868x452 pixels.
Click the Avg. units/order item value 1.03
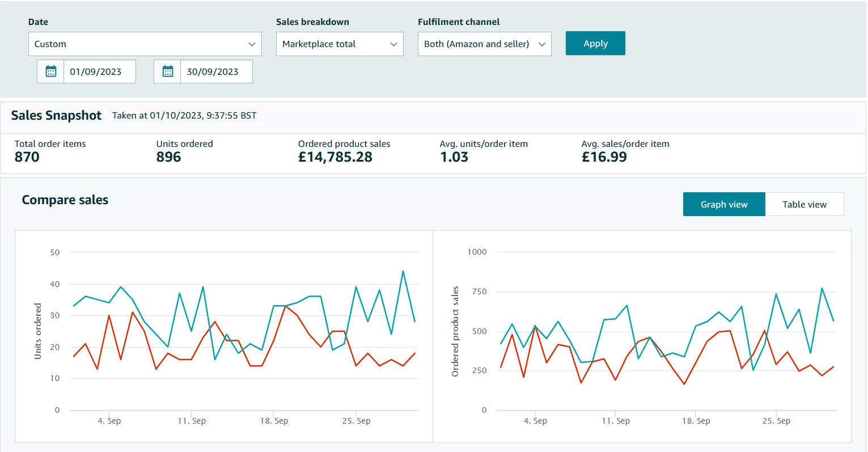coord(454,157)
